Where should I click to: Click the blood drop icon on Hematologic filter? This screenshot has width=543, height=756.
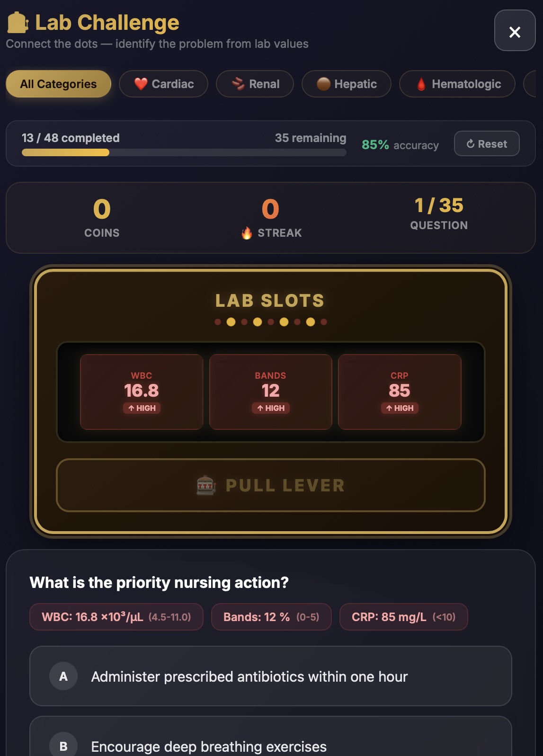click(421, 84)
